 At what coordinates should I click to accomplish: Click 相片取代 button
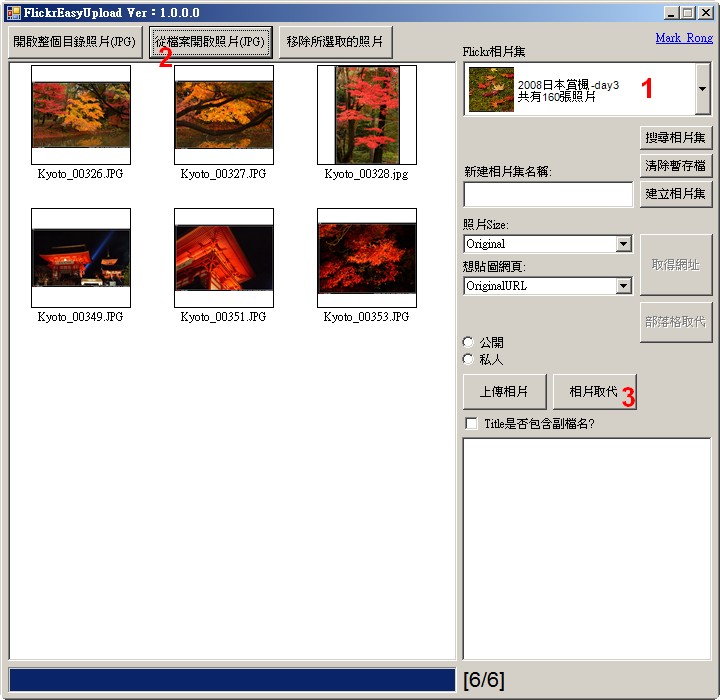(x=595, y=392)
